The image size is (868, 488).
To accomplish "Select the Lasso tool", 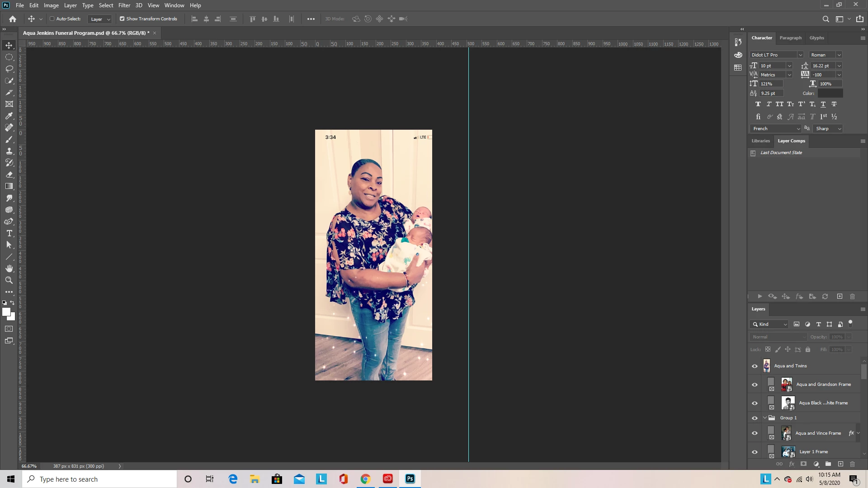I will tap(9, 69).
